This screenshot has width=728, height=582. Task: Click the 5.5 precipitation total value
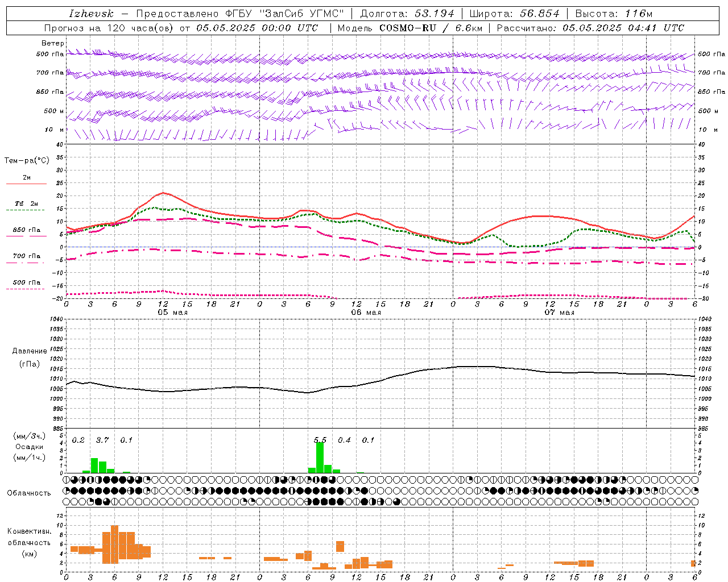[x=320, y=440]
